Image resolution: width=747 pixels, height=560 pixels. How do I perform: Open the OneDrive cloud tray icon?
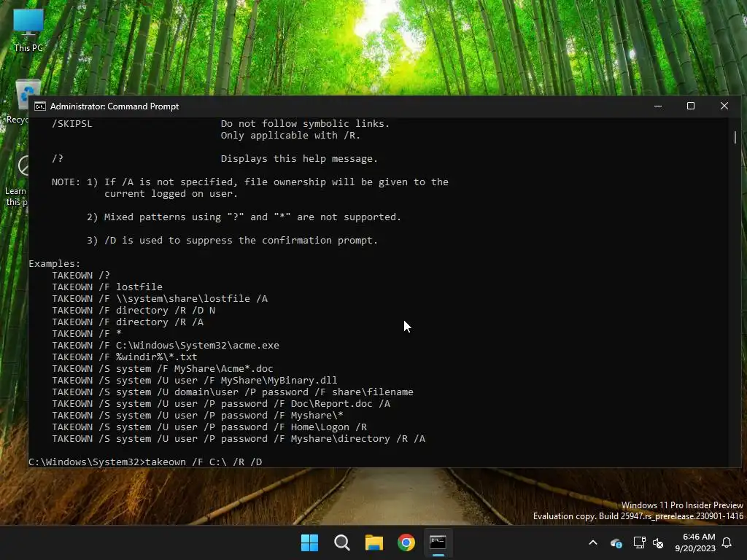pos(616,542)
